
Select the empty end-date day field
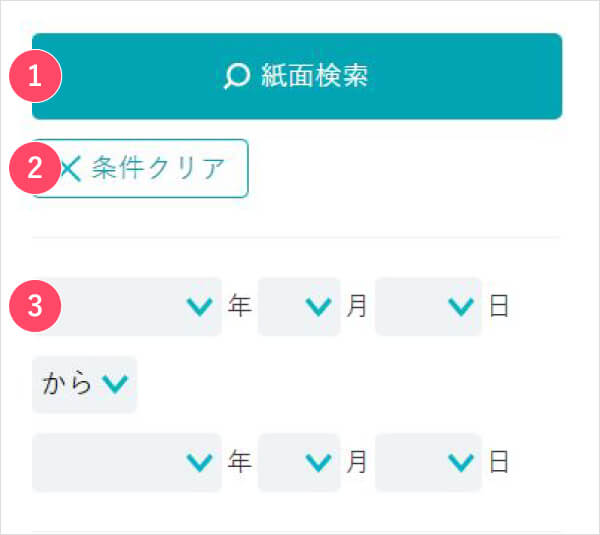pyautogui.click(x=428, y=462)
